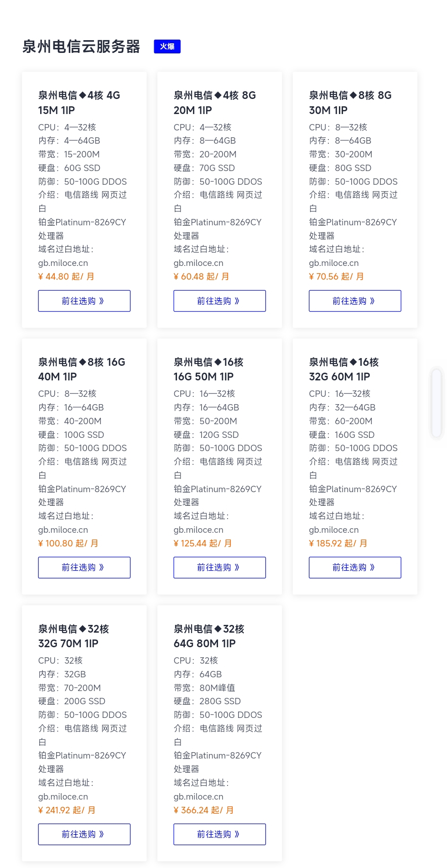The image size is (447, 868).
Task: Select the 泉州电信◆8核 8G 30M 1IP heading
Action: click(x=350, y=103)
